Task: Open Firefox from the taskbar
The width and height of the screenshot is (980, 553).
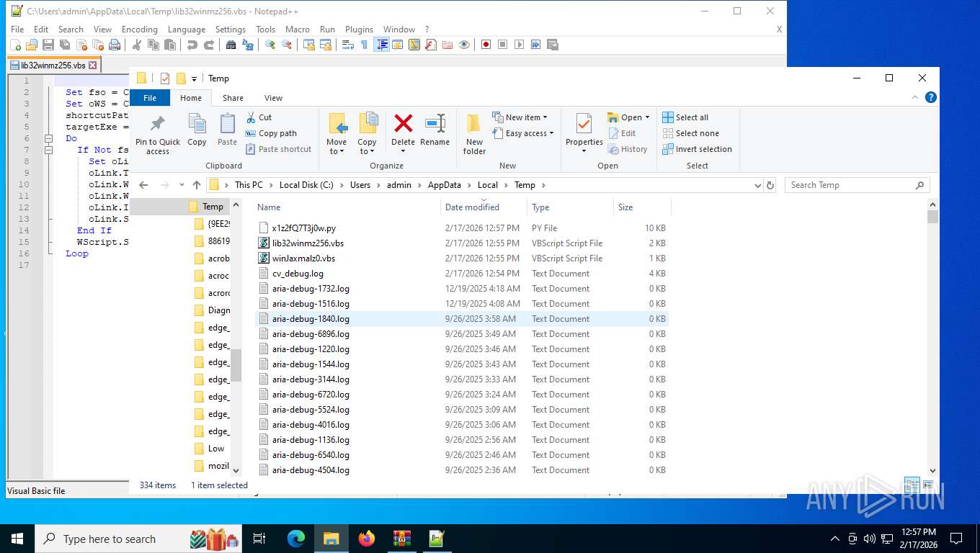Action: 367,539
